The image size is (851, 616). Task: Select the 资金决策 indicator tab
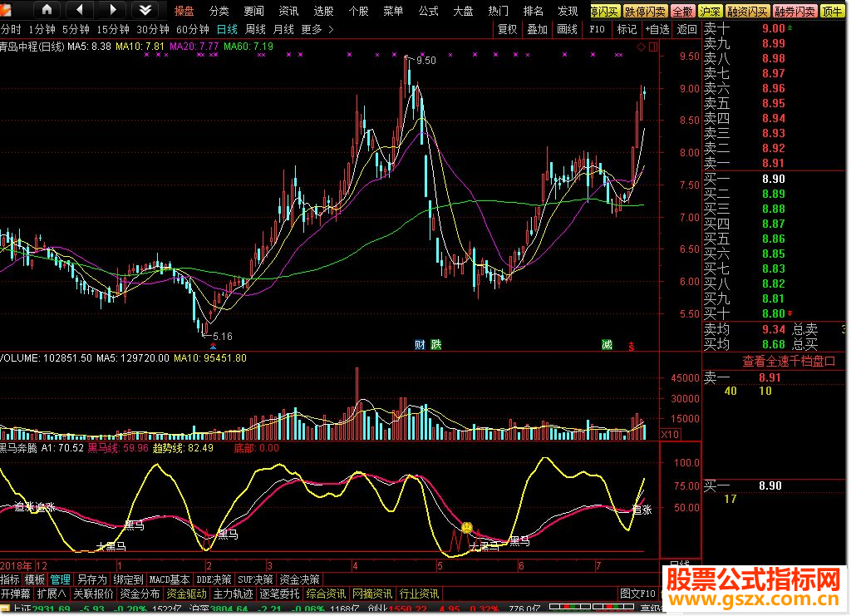pyautogui.click(x=299, y=579)
